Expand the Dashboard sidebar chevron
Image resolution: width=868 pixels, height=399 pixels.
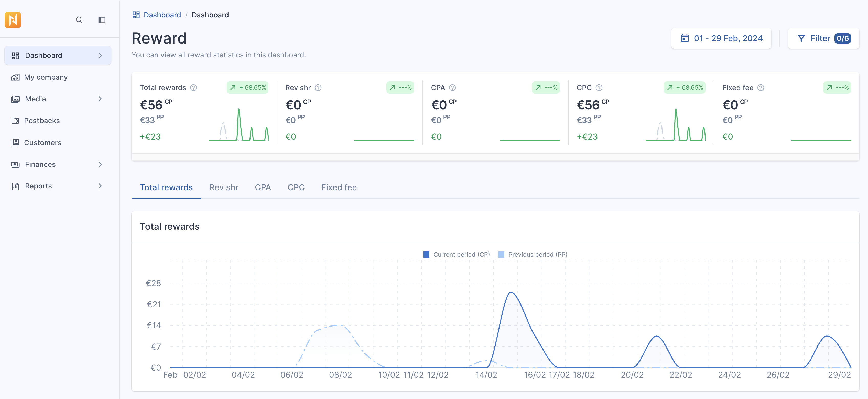point(100,55)
